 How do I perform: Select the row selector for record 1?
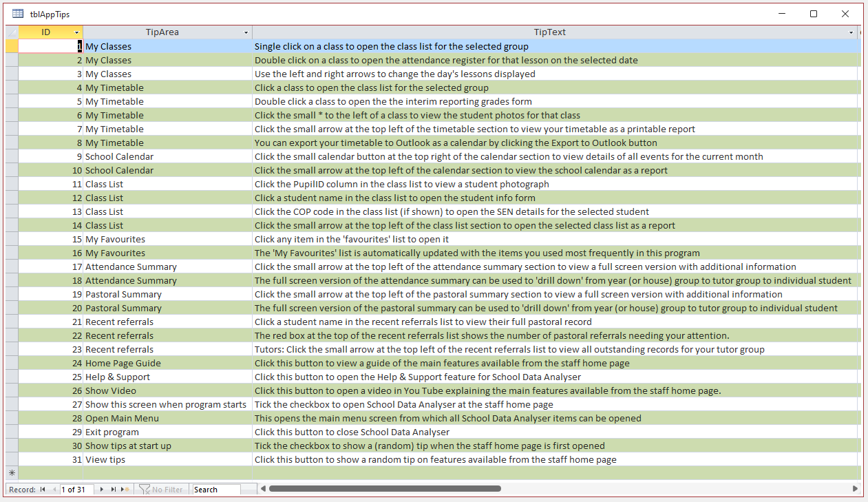pyautogui.click(x=12, y=46)
